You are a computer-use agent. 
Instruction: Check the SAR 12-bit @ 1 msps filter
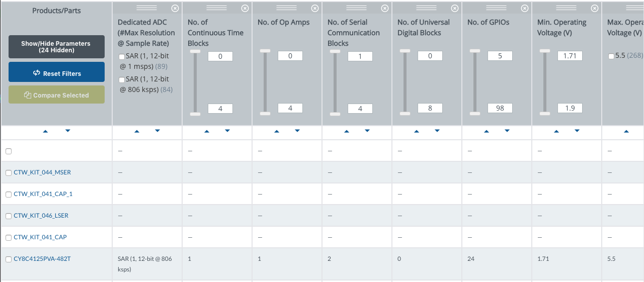coord(121,56)
